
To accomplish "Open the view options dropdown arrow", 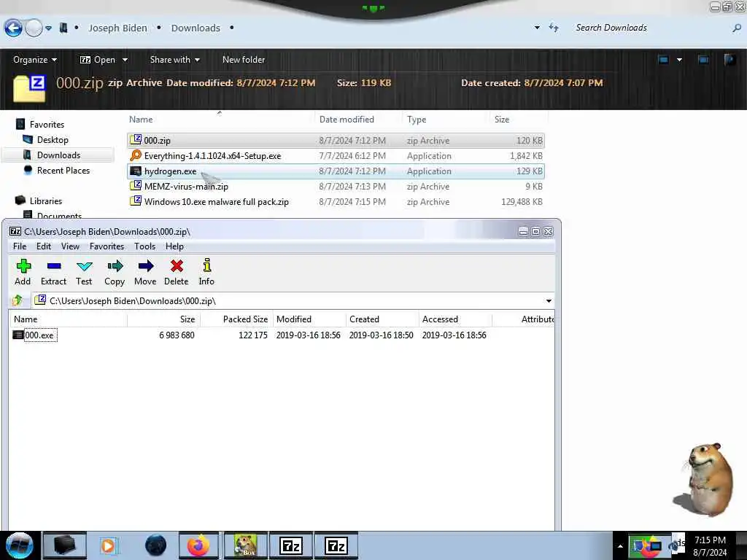I will coord(679,60).
